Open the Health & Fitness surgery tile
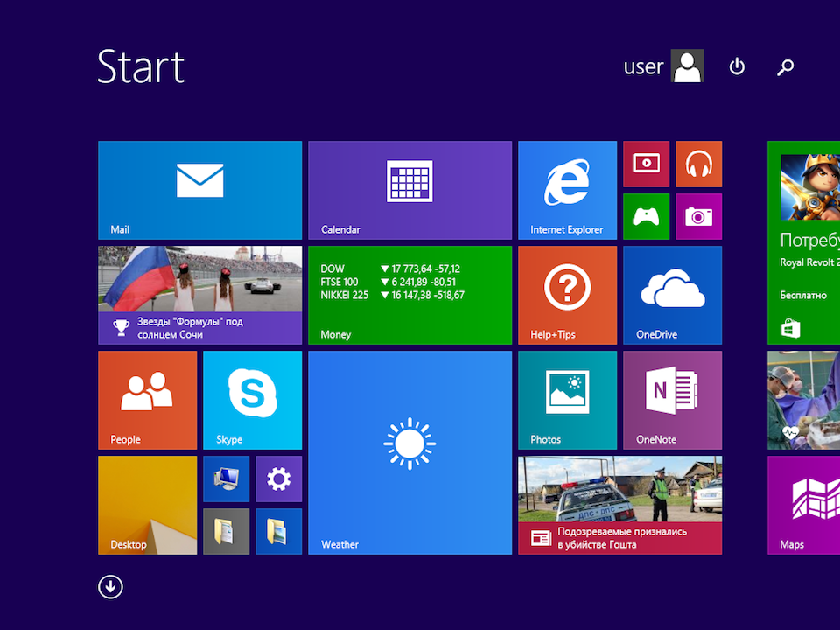The height and width of the screenshot is (630, 840). (803, 400)
